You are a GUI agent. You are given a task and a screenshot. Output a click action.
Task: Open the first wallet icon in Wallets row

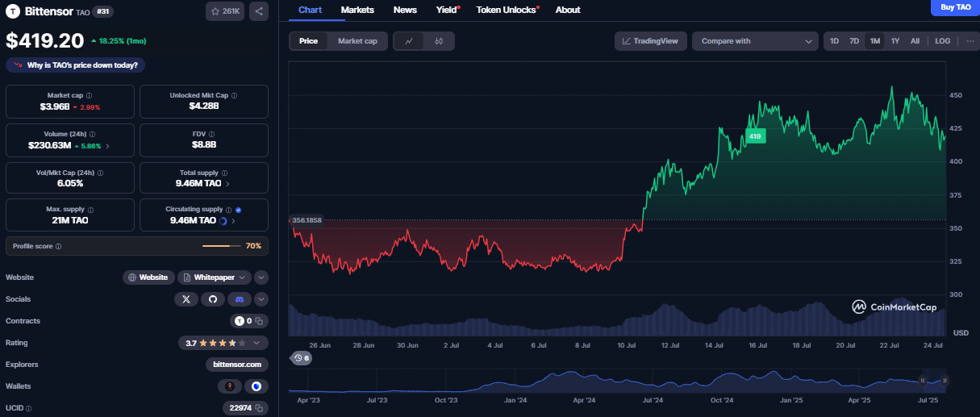[230, 386]
